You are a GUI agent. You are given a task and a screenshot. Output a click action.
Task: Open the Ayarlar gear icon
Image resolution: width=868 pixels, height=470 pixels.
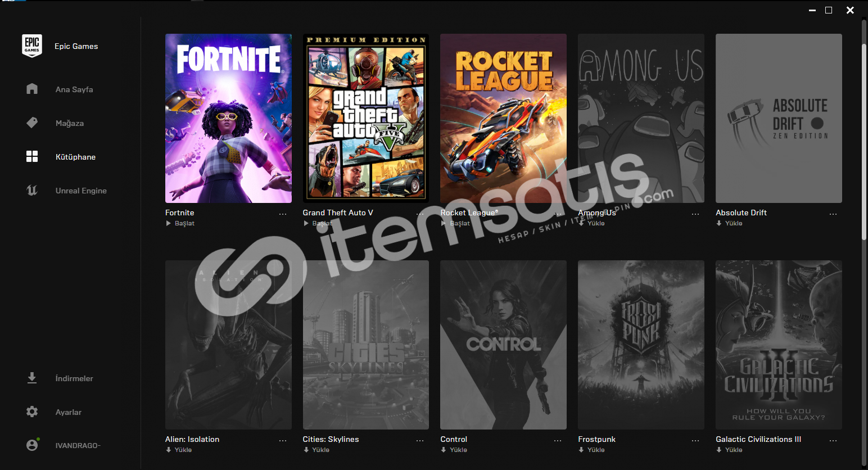coord(32,412)
